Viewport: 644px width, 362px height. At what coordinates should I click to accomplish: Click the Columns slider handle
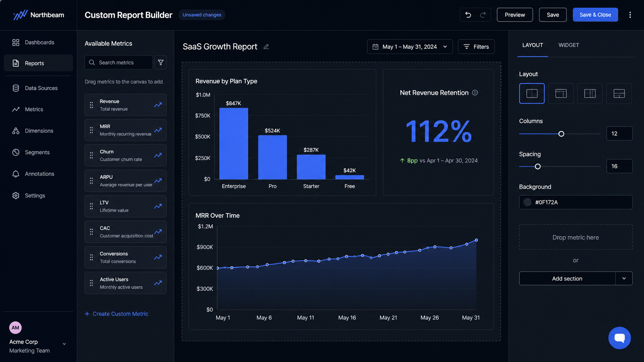[x=561, y=134]
